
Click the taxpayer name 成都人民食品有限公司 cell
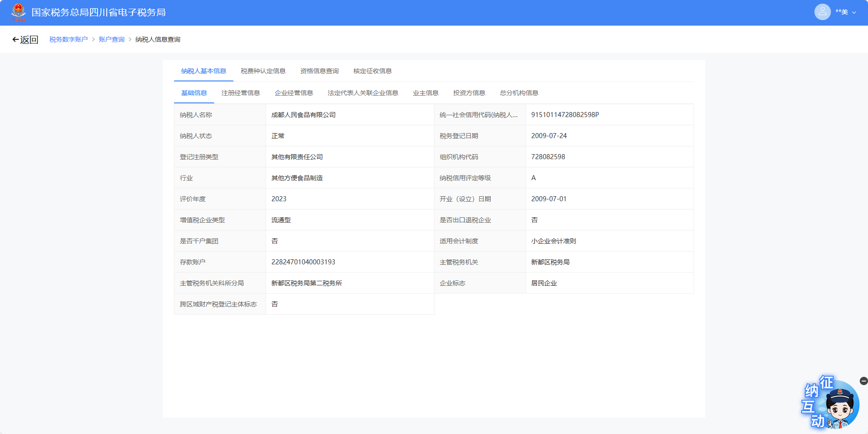(304, 115)
